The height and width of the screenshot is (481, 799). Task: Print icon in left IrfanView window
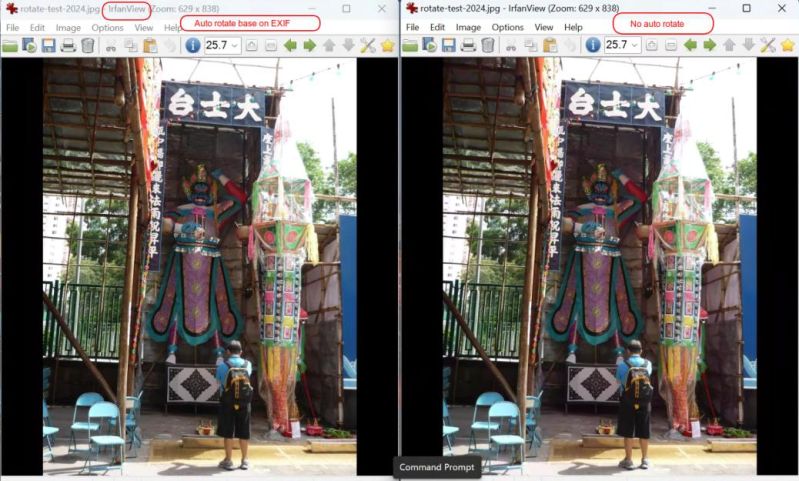tap(68, 46)
